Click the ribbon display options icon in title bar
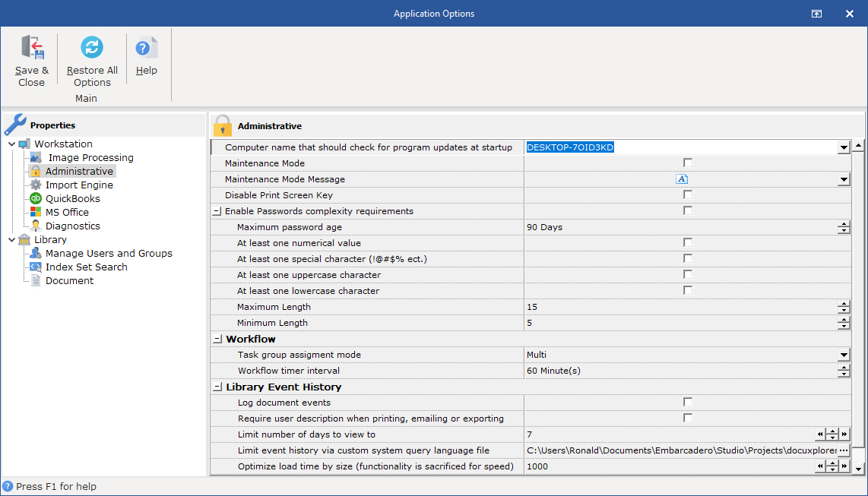The width and height of the screenshot is (868, 496). point(816,14)
